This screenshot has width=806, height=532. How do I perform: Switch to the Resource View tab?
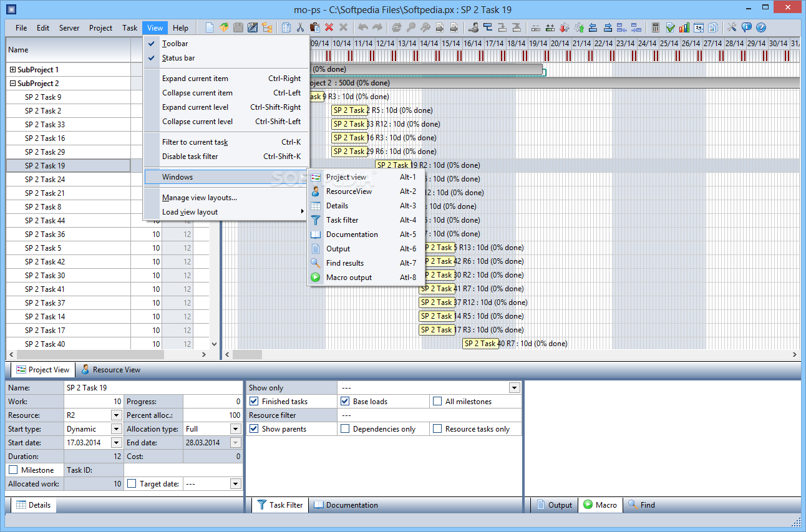(x=110, y=370)
